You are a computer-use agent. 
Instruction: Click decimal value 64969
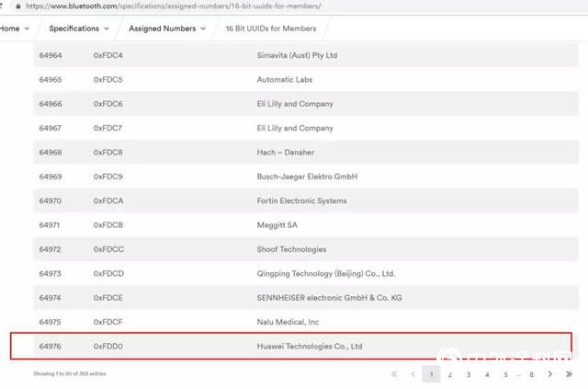tap(51, 177)
